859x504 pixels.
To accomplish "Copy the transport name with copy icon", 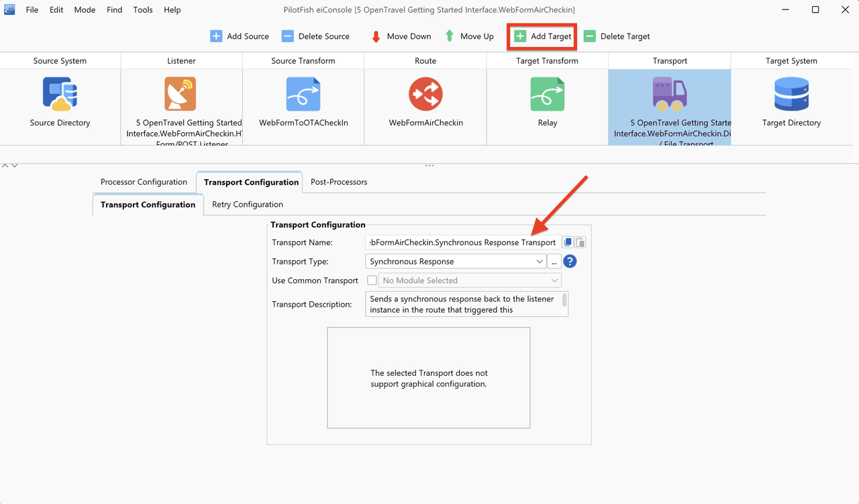I will [568, 242].
